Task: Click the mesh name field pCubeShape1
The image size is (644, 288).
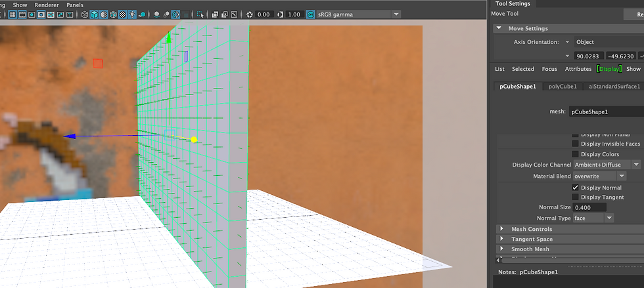Action: (606, 112)
